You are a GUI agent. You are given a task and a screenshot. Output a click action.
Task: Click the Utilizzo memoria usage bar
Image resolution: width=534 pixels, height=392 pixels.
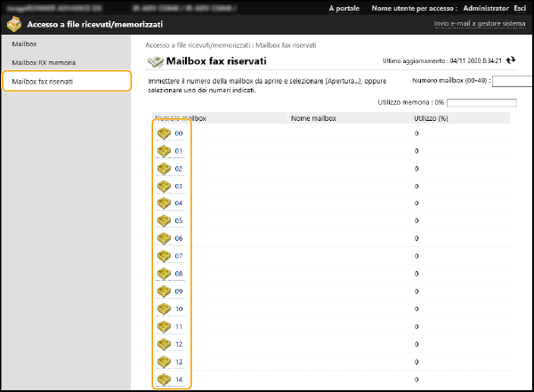coord(481,103)
